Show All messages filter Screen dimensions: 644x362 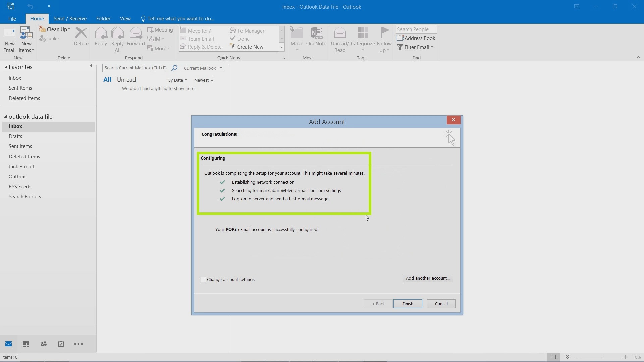pyautogui.click(x=107, y=80)
